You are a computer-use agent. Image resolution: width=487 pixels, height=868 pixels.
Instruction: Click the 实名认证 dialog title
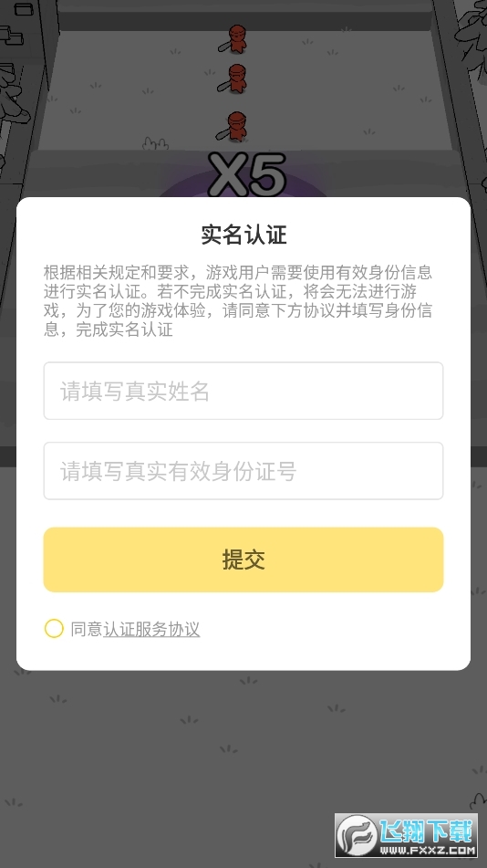click(243, 235)
